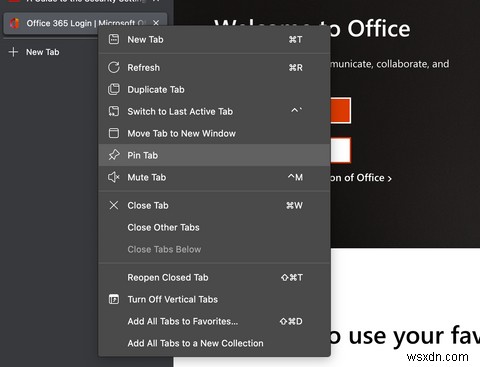This screenshot has height=367, width=480.
Task: Select Close Other Tabs
Action: [214, 227]
